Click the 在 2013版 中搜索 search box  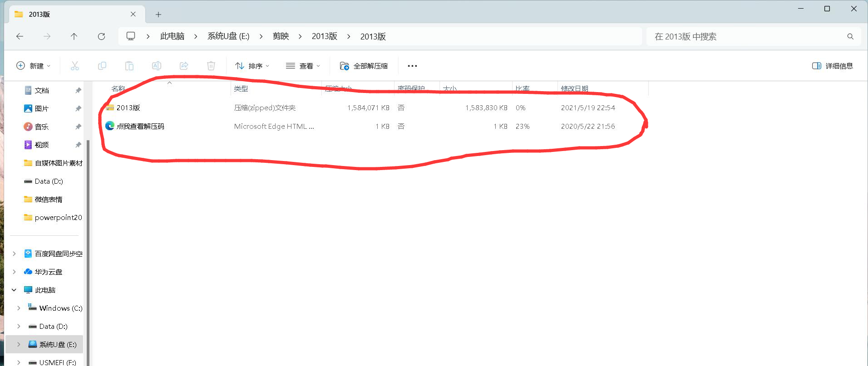745,36
